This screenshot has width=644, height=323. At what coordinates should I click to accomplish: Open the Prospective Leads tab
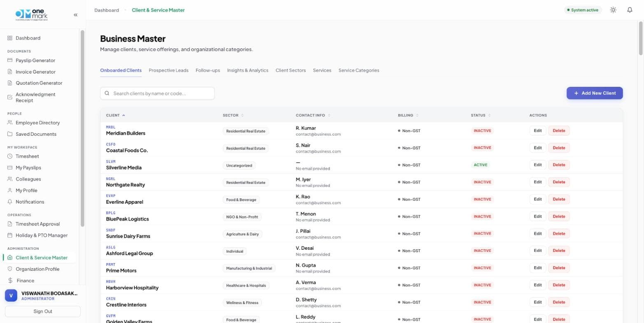(168, 70)
